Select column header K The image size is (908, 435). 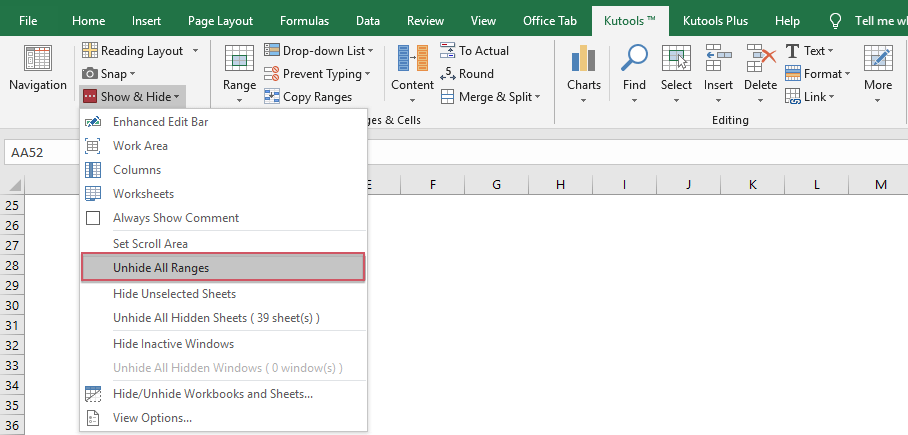click(x=752, y=185)
